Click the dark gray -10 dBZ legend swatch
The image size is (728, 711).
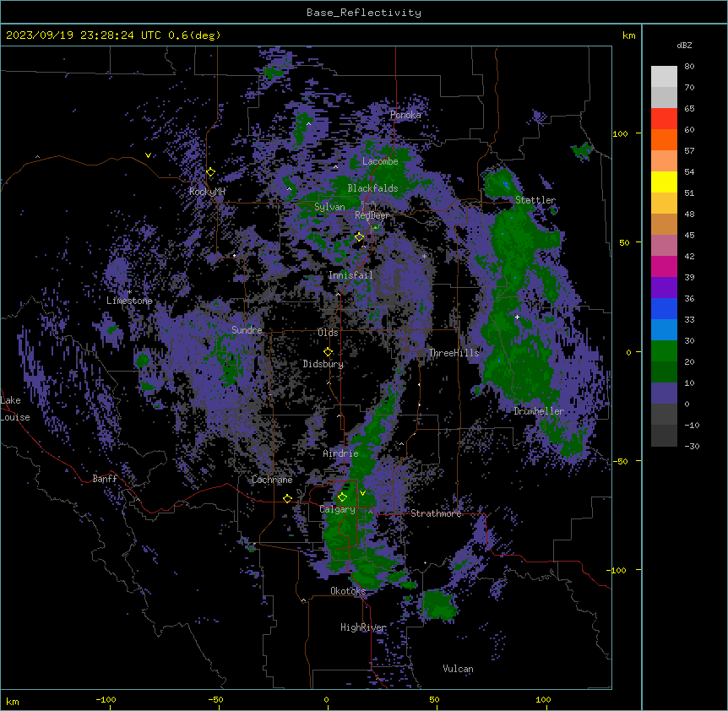(664, 436)
